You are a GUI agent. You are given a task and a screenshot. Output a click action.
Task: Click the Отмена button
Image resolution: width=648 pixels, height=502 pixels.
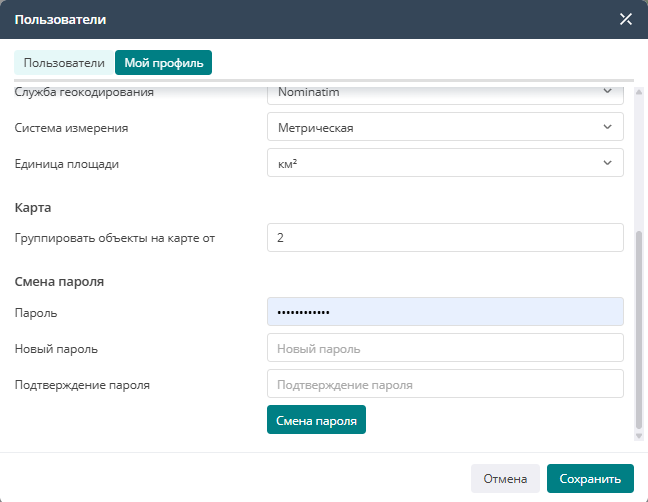505,478
